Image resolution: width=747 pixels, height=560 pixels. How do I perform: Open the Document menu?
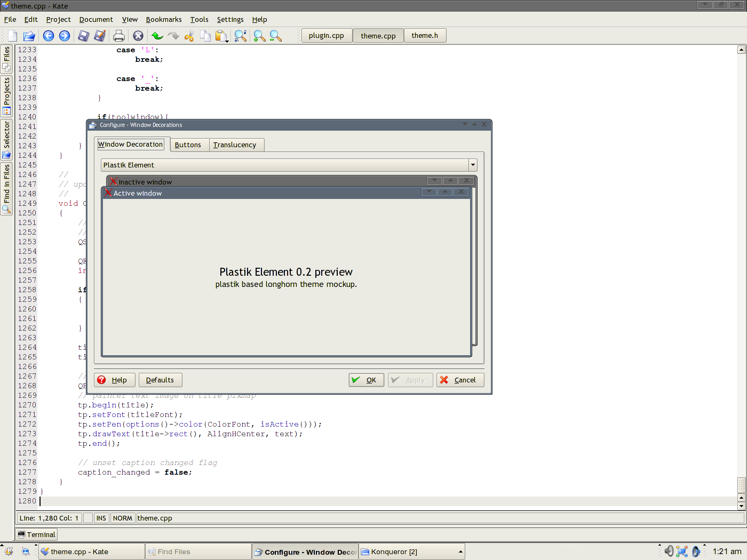pyautogui.click(x=96, y=20)
